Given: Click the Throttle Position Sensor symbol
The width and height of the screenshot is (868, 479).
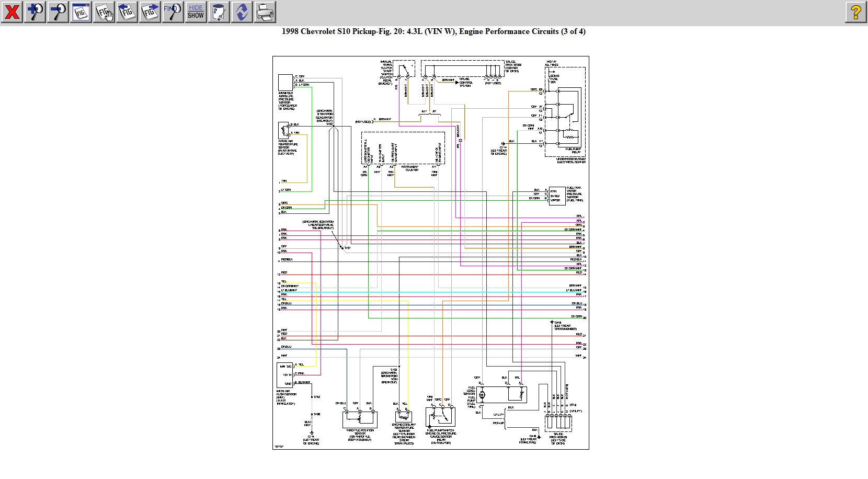Looking at the screenshot, I should [360, 418].
